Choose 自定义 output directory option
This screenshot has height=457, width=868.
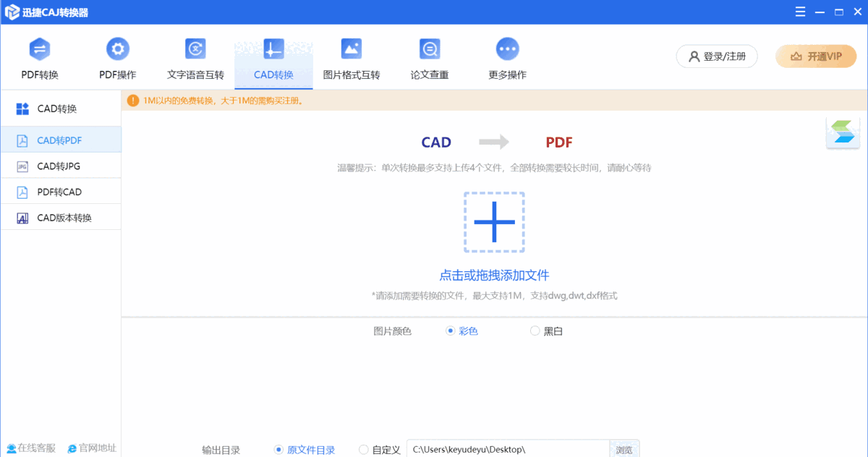(x=363, y=448)
